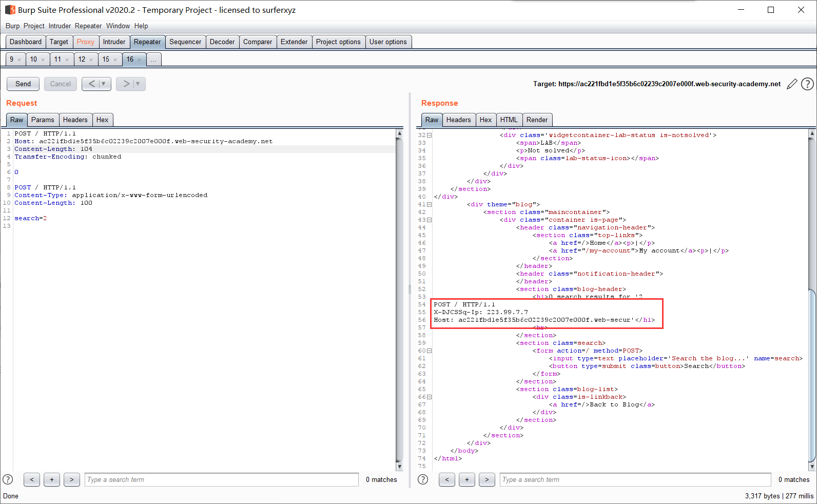Image resolution: width=817 pixels, height=504 pixels.
Task: Click the response vertical scrollbar
Action: click(811, 375)
